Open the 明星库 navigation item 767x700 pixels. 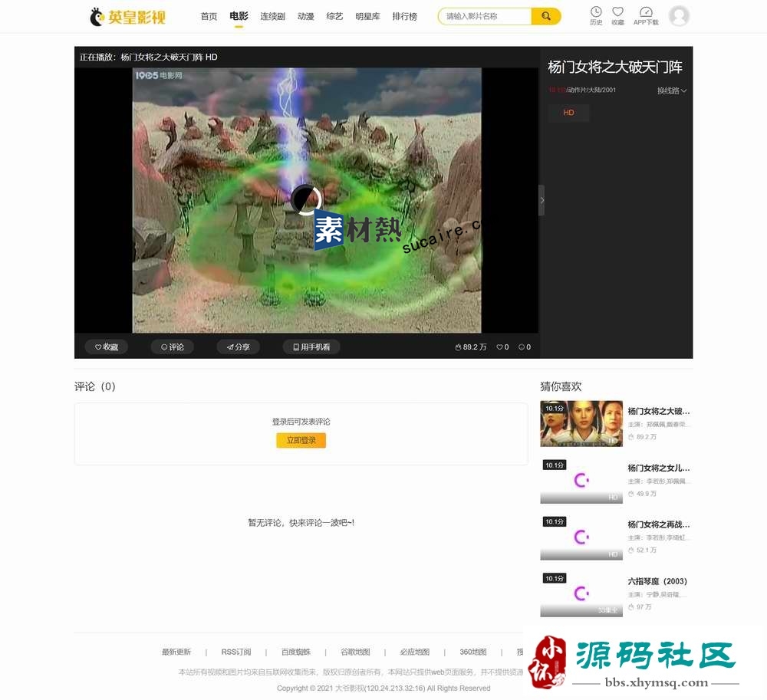pyautogui.click(x=367, y=17)
